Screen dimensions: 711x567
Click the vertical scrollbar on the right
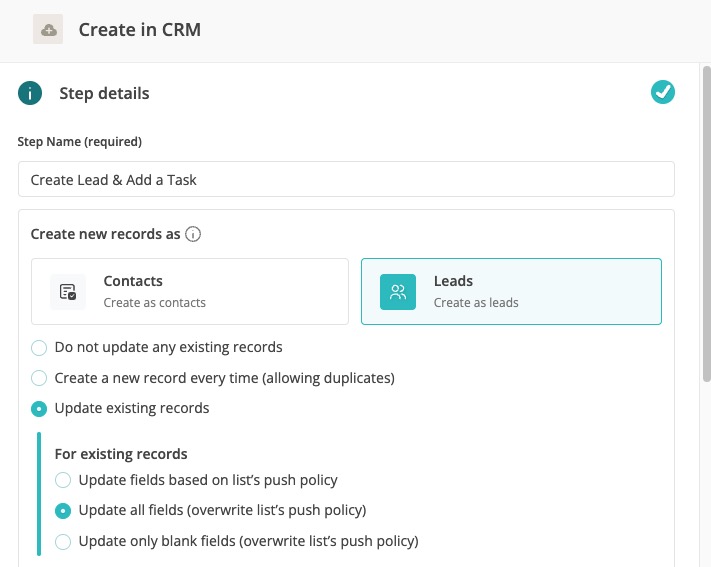click(706, 224)
